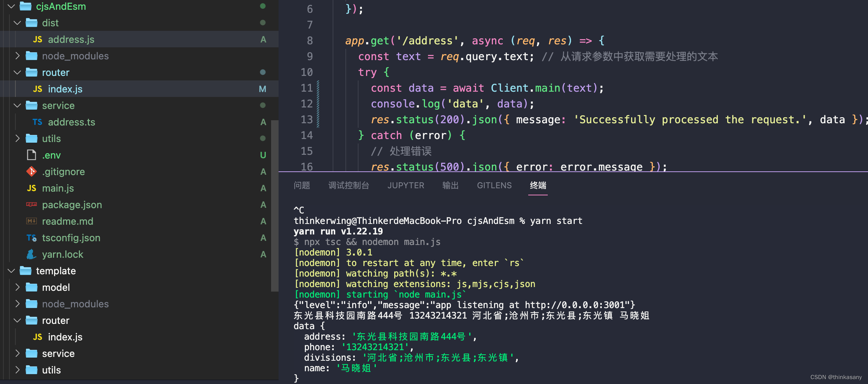This screenshot has width=868, height=384.
Task: Click the folder icon of node_modules
Action: pos(32,56)
